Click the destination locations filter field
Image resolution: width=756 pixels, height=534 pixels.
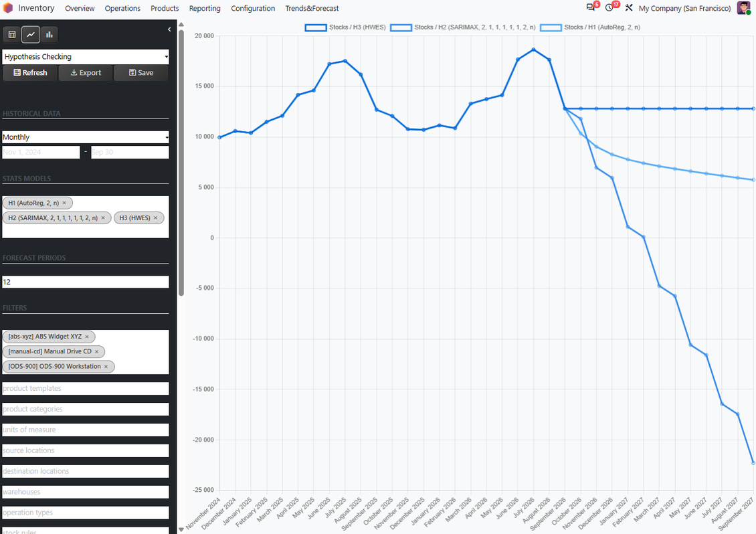(x=86, y=471)
